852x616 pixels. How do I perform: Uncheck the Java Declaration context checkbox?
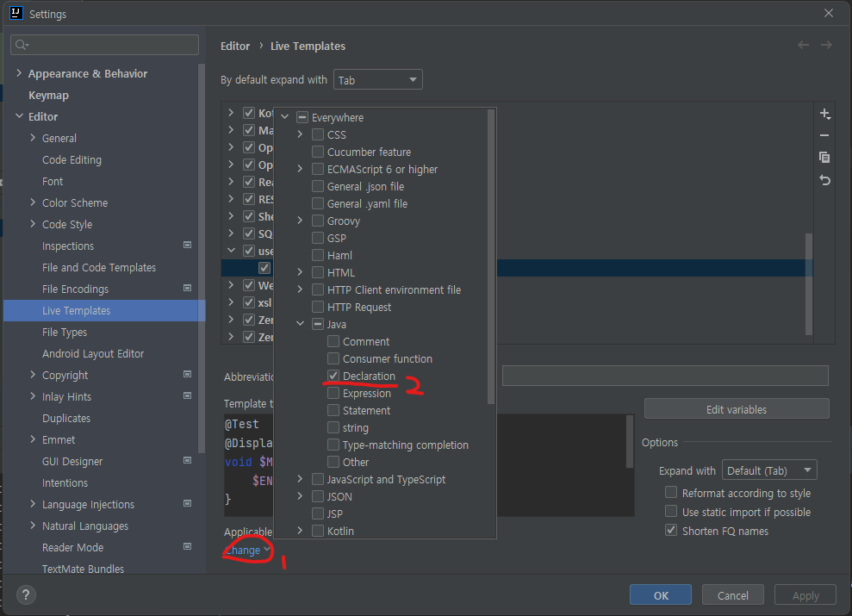click(333, 376)
